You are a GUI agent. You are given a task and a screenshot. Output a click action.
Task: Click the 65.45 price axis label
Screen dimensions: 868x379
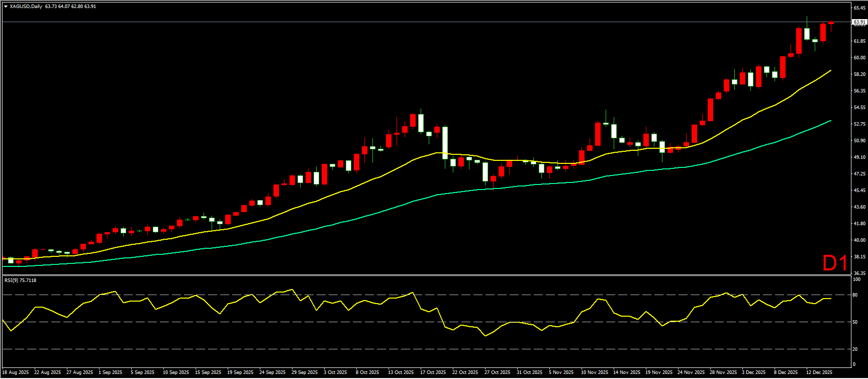(x=859, y=8)
